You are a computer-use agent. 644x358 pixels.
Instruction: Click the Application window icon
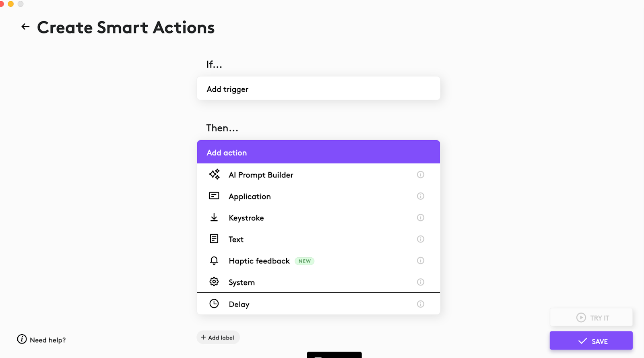coord(214,196)
